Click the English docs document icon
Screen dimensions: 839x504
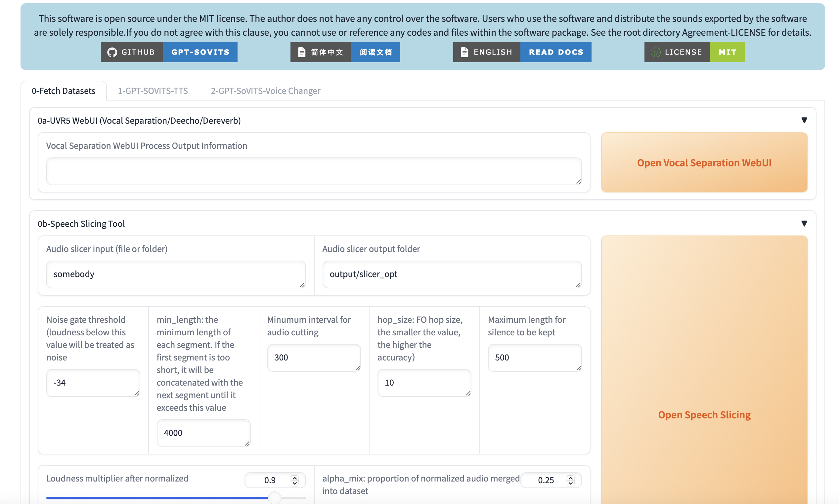(464, 52)
